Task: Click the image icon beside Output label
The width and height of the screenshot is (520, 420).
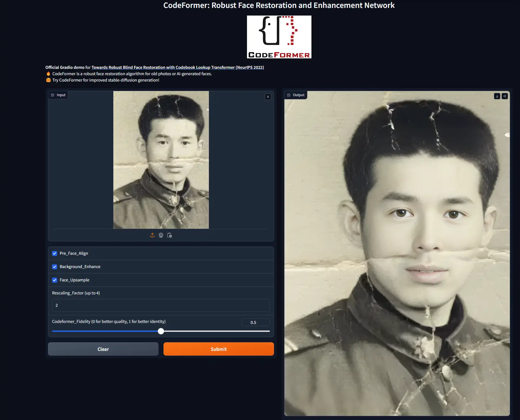Action: 289,95
